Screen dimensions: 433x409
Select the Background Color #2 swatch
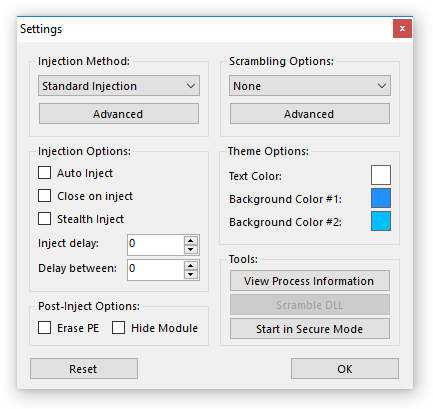tap(381, 221)
